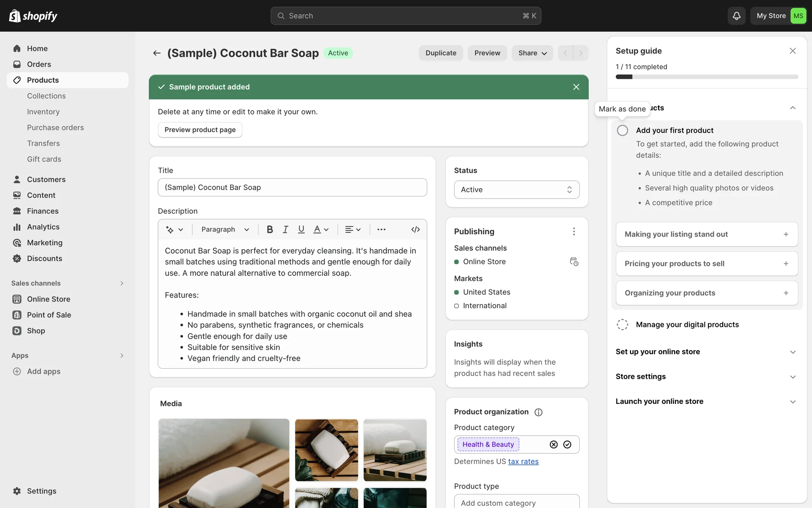
Task: Click the Preview product page button
Action: pyautogui.click(x=200, y=130)
